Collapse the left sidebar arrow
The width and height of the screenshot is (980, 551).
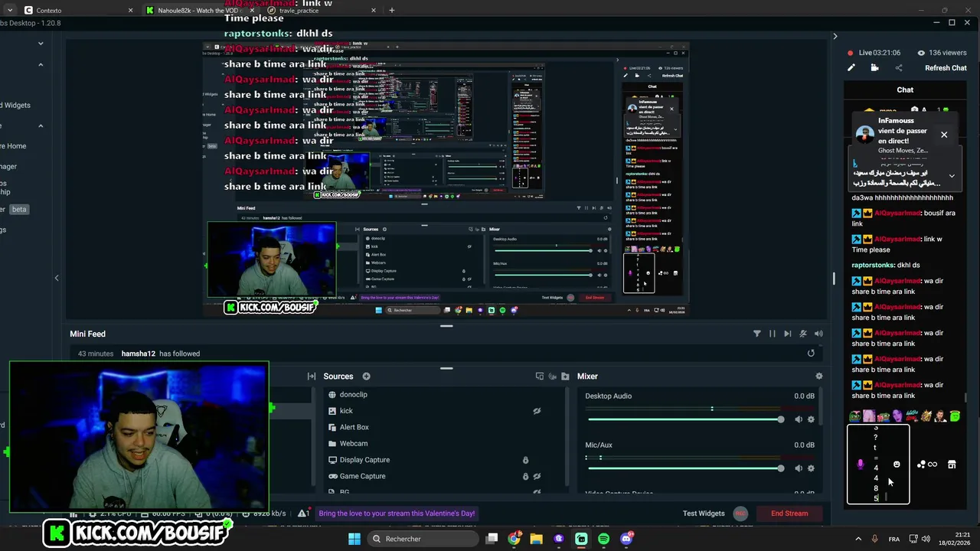[x=57, y=278]
